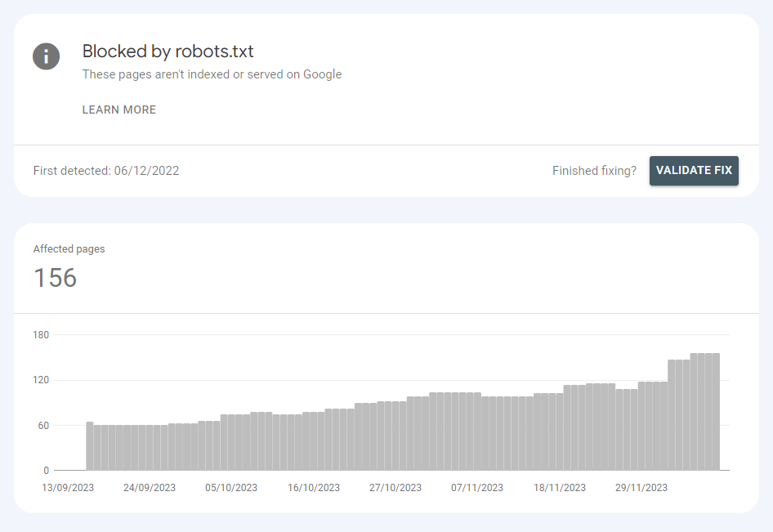The width and height of the screenshot is (773, 532).
Task: Click the First detected date 06/12/2022
Action: 106,171
